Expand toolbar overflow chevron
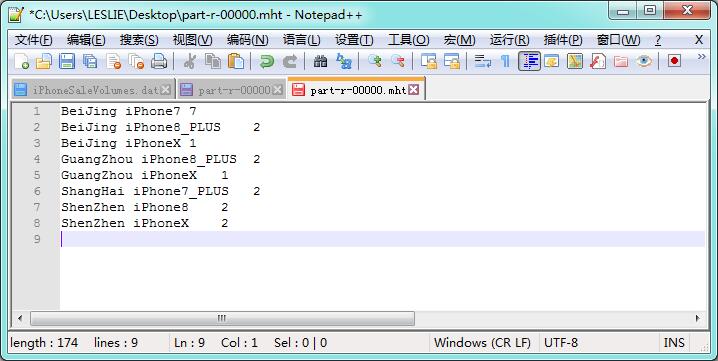Image resolution: width=718 pixels, height=361 pixels. [701, 57]
